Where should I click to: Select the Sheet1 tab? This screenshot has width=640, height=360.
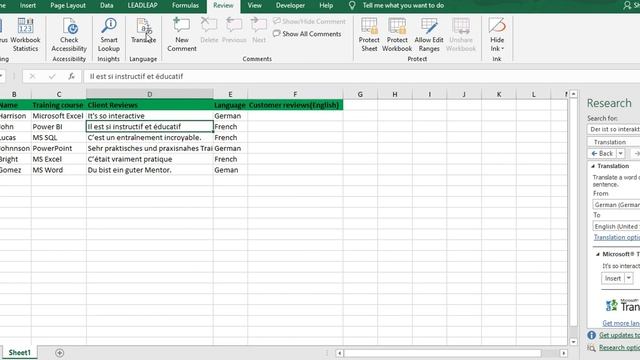(19, 353)
